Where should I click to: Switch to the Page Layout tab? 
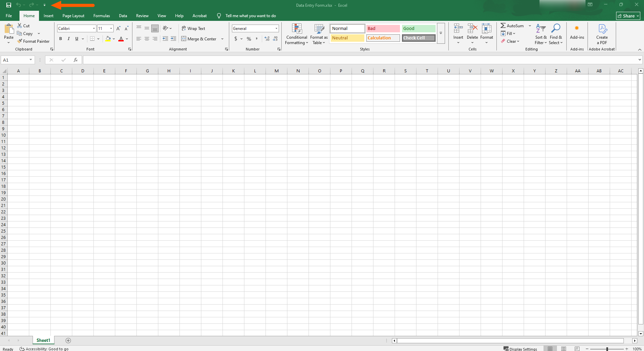73,16
